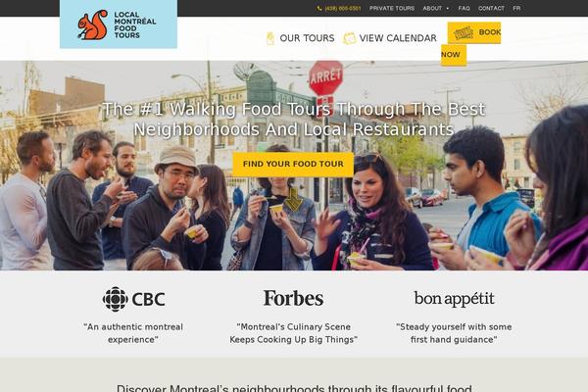The width and height of the screenshot is (588, 392).
Task: Click the phone icon beside the number
Action: [x=319, y=8]
